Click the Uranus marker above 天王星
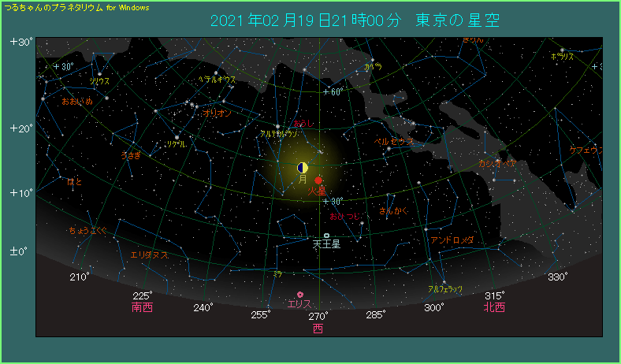The image size is (621, 364). [326, 236]
